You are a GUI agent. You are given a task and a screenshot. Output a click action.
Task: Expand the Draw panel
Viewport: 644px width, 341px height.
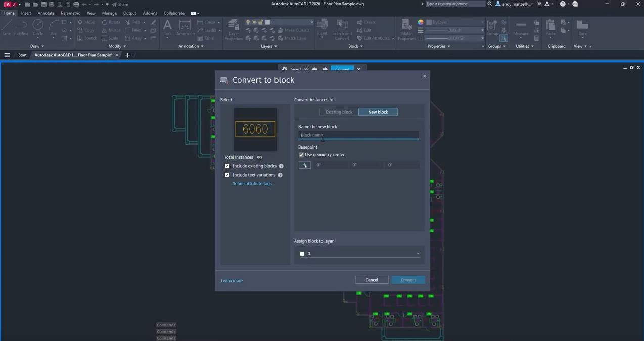pyautogui.click(x=37, y=46)
